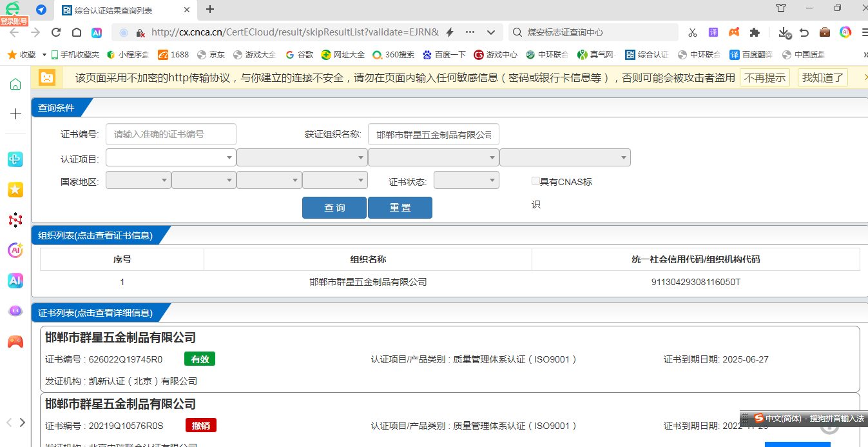Click the lightning speed-mode icon in address bar
Image resolution: width=868 pixels, height=447 pixels.
point(450,32)
